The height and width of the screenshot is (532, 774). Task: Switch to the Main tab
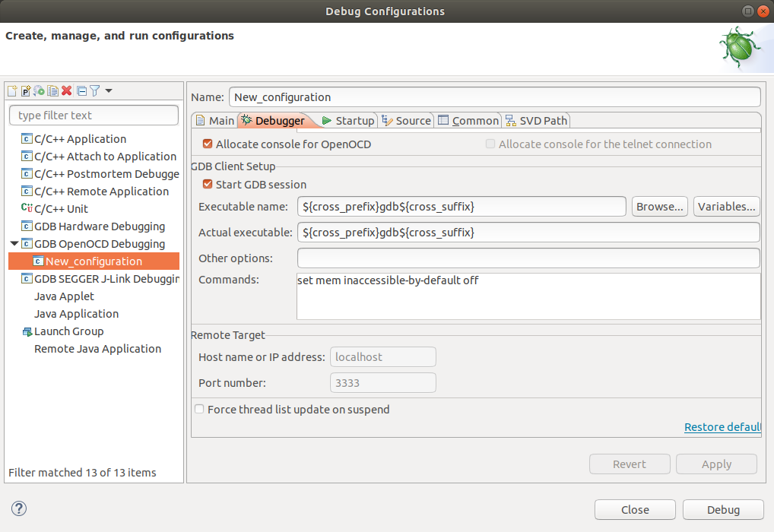pyautogui.click(x=215, y=120)
